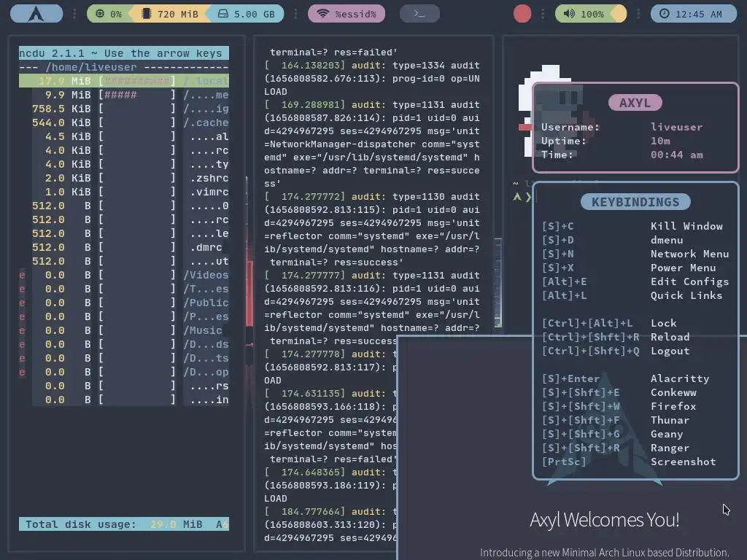Click the Ranger keybinding entry
Viewport: 747px width, 560px height.
click(x=670, y=448)
